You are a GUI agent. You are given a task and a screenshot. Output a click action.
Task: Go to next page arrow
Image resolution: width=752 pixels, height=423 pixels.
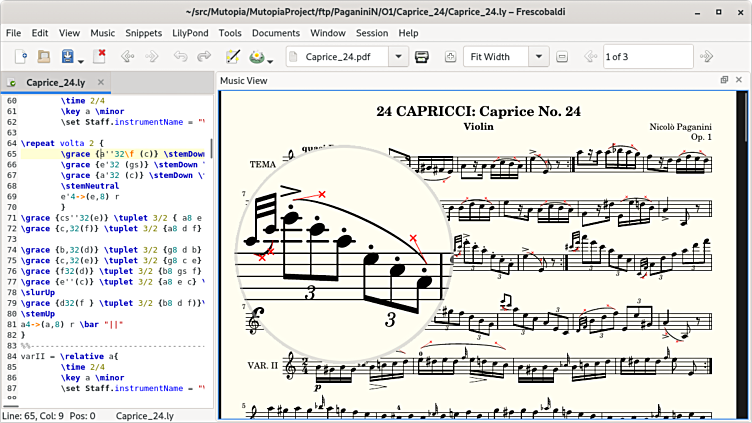[707, 57]
